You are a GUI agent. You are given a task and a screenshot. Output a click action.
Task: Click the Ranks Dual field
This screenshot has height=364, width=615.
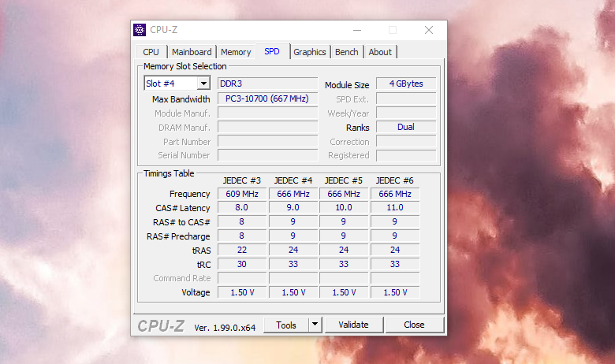(406, 127)
